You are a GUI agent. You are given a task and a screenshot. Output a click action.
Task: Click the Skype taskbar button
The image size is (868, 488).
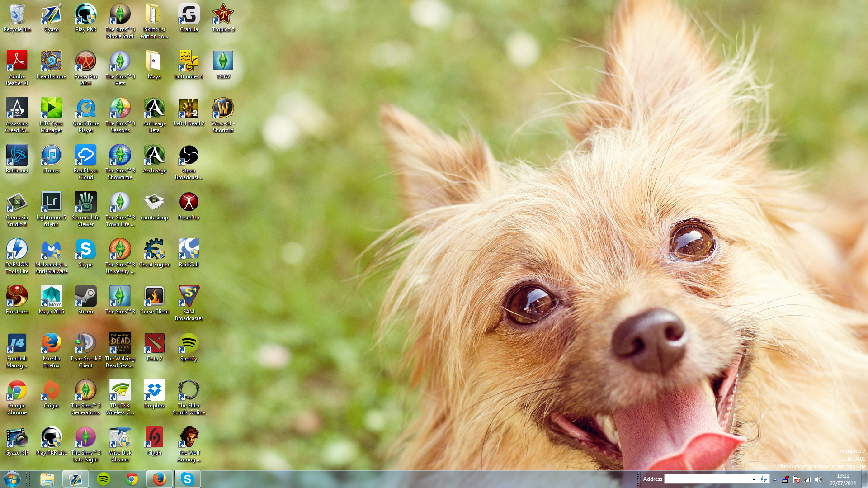coord(187,479)
